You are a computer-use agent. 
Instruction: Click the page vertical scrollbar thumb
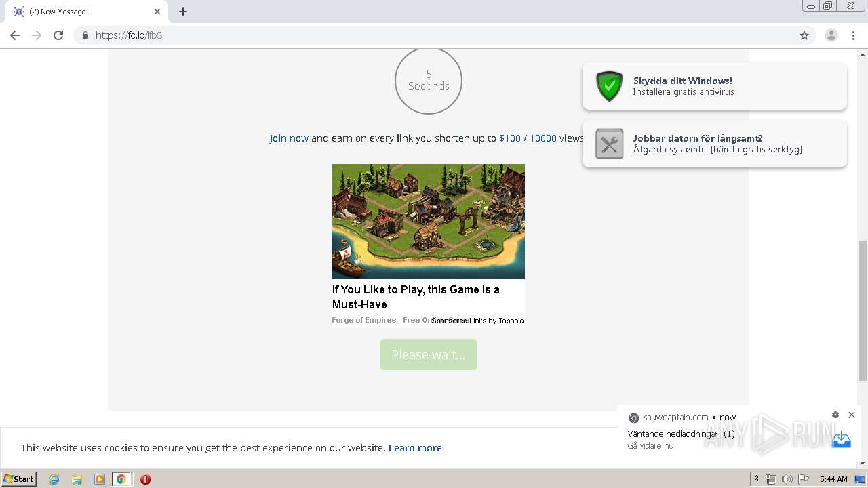(x=863, y=310)
